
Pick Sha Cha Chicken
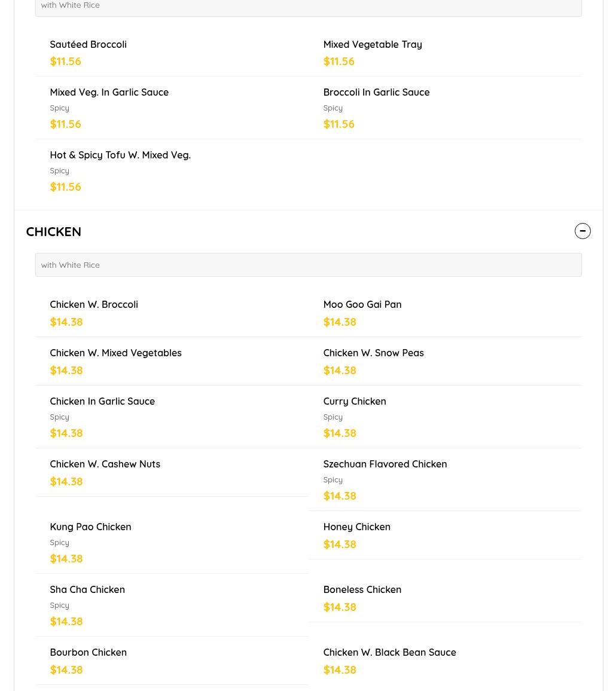click(x=87, y=590)
